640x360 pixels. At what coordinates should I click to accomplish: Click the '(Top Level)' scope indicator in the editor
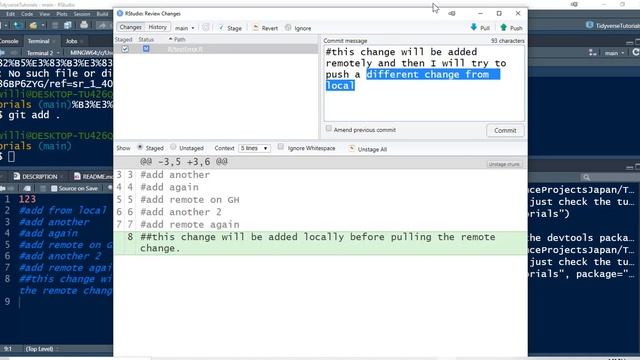point(39,349)
